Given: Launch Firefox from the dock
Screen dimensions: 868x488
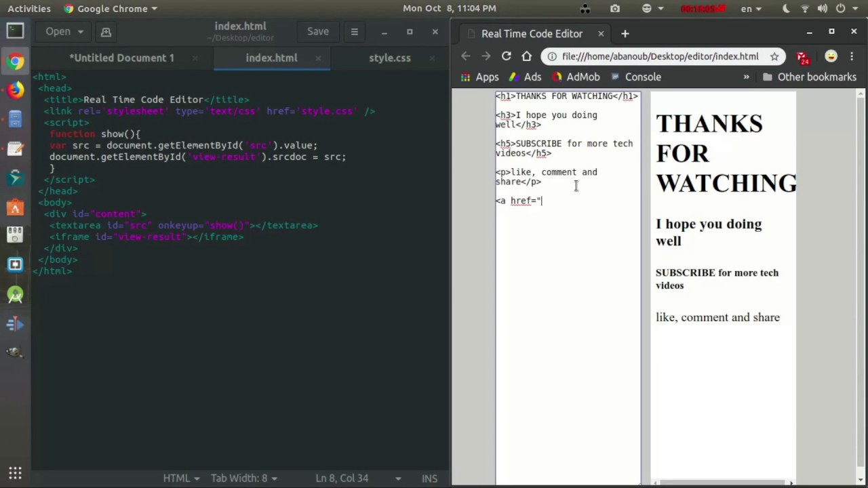Looking at the screenshot, I should (15, 90).
